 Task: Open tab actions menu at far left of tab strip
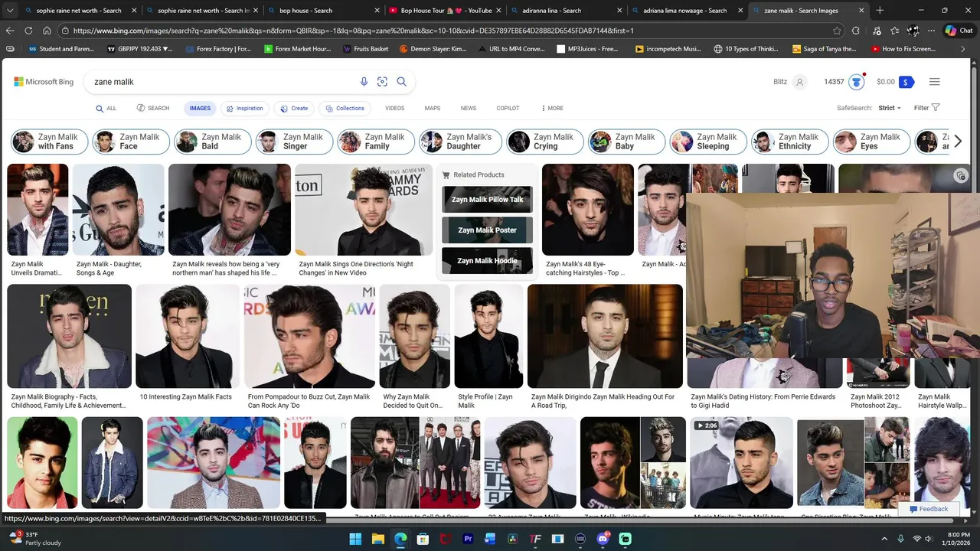(x=10, y=11)
